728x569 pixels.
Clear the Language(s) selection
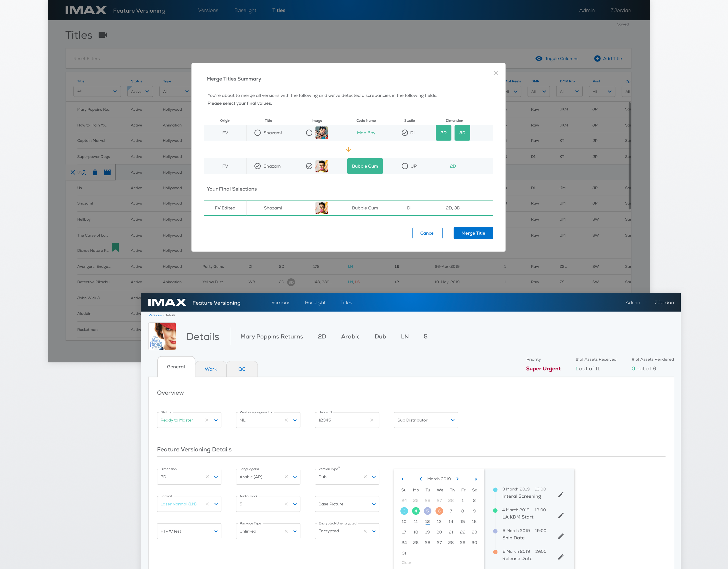286,477
